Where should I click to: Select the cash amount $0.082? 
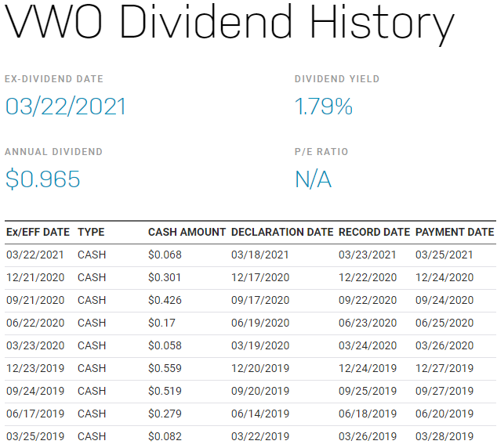[165, 436]
